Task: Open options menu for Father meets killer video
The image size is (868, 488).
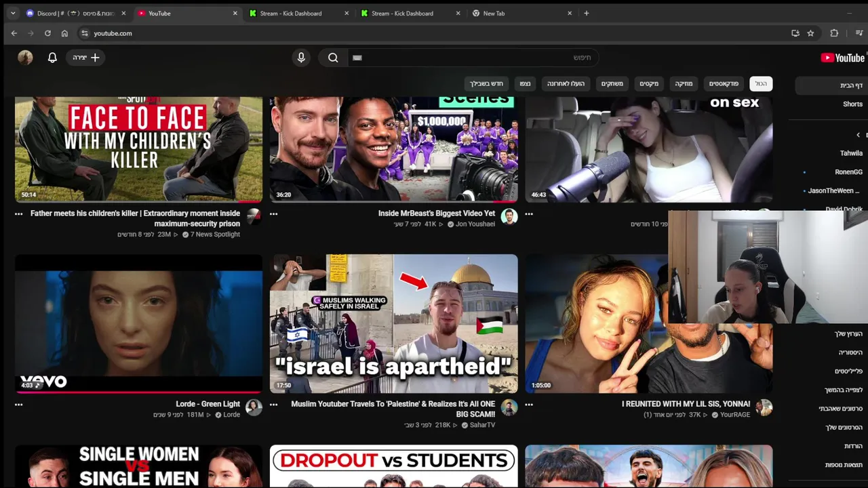Action: tap(19, 213)
